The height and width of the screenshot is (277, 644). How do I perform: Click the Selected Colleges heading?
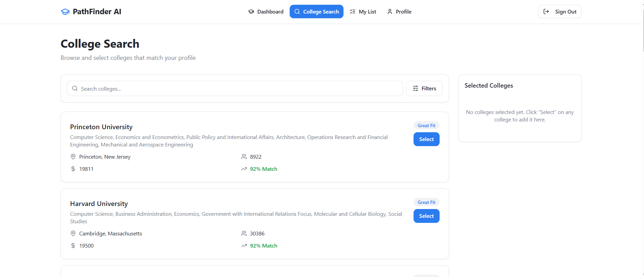tap(489, 86)
